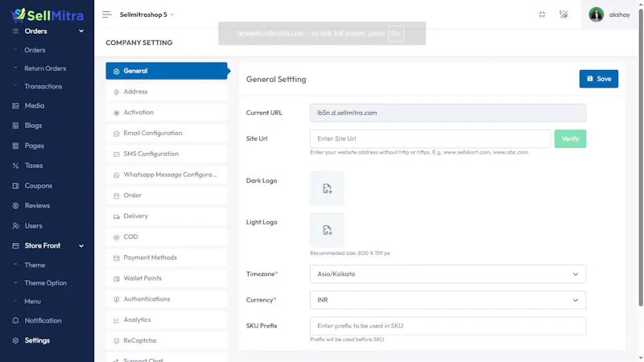Click the Email Configuration icon
The width and height of the screenshot is (644, 362).
coord(116,134)
